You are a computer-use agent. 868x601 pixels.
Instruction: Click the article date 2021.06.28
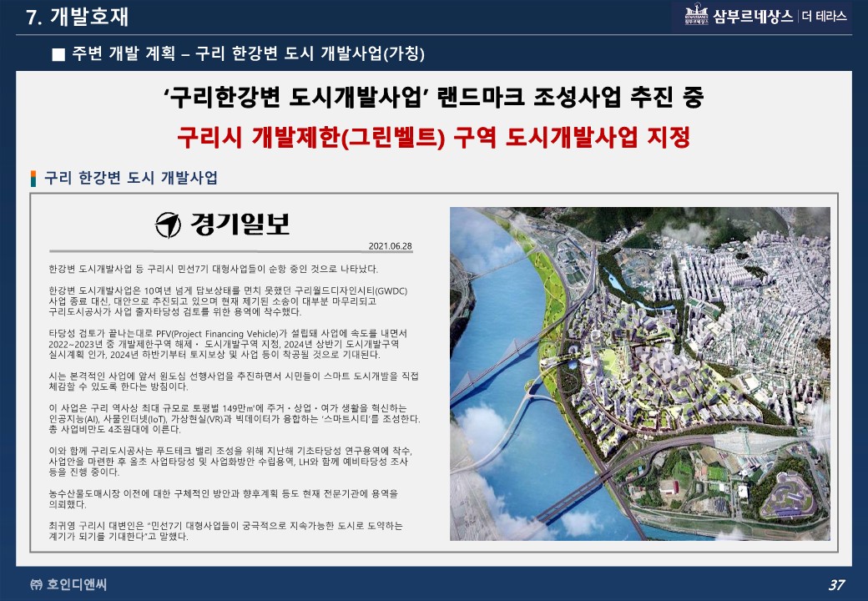point(391,246)
